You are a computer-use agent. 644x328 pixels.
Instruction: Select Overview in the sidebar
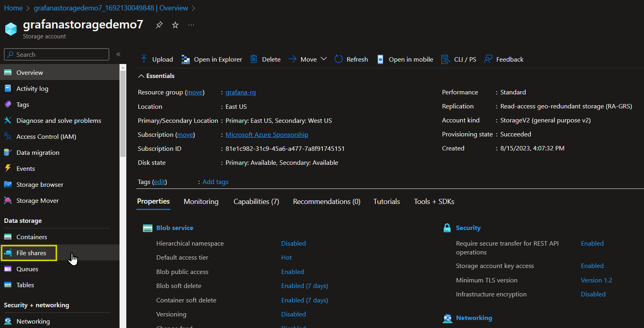60,72
